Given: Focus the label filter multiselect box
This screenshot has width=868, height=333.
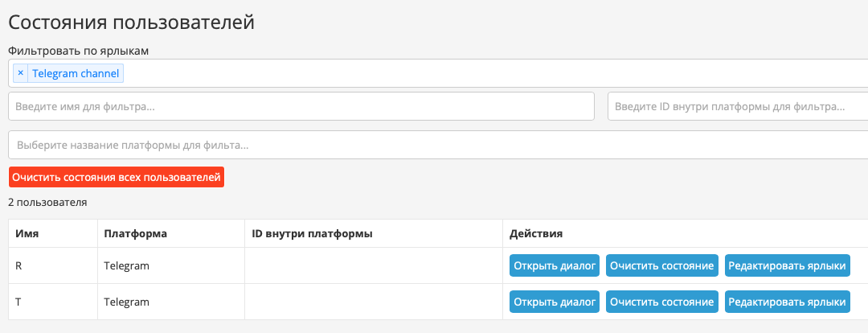Looking at the screenshot, I should pyautogui.click(x=438, y=73).
